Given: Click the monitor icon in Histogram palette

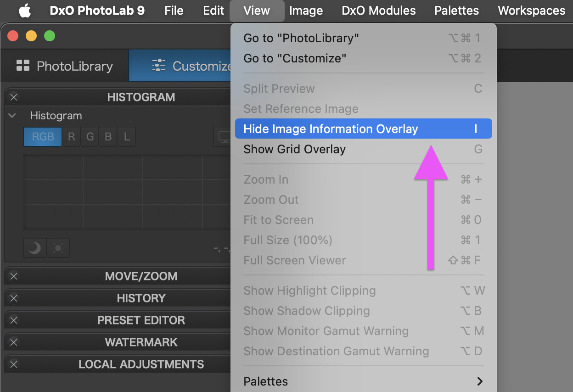Looking at the screenshot, I should click(224, 137).
